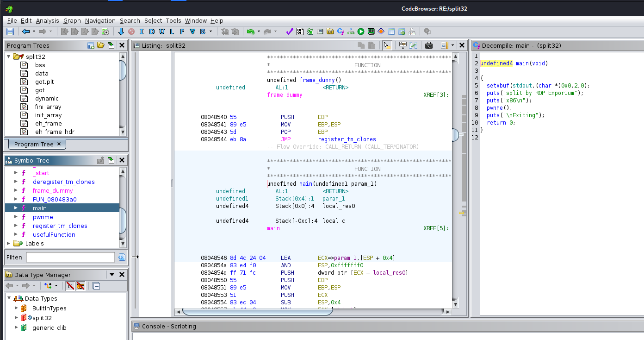Screen dimensions: 644x340
Task: Expand the pwnme node in Symbol Tree
Action: [16, 217]
